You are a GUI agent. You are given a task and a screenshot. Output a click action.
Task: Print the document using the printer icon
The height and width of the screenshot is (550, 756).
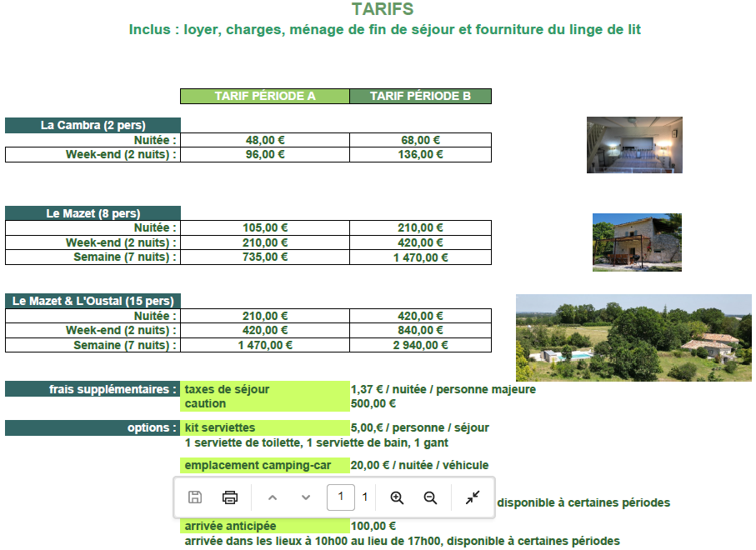230,497
